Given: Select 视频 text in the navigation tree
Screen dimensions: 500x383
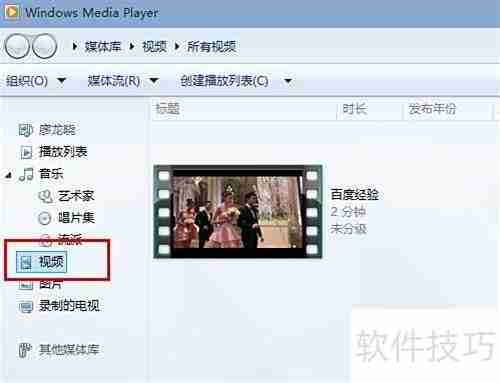Looking at the screenshot, I should coord(51,262).
